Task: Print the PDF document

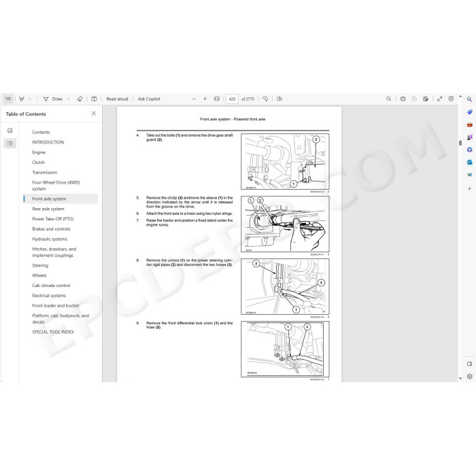Action: (403, 99)
